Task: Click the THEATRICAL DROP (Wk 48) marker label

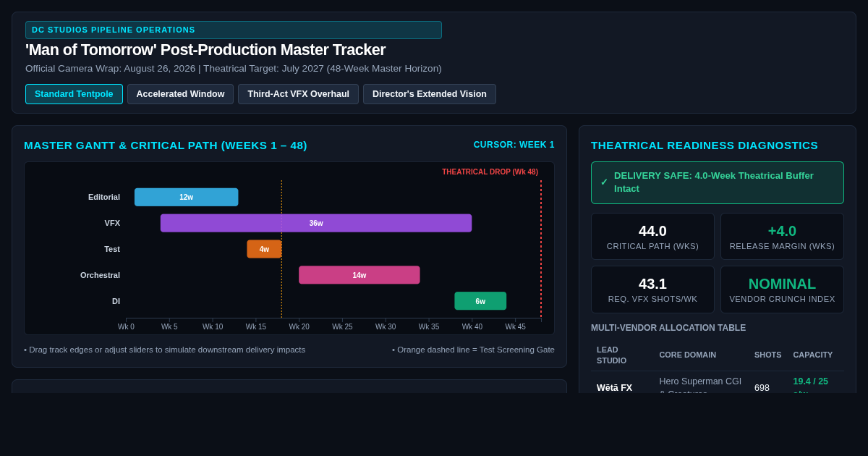Action: pos(490,172)
